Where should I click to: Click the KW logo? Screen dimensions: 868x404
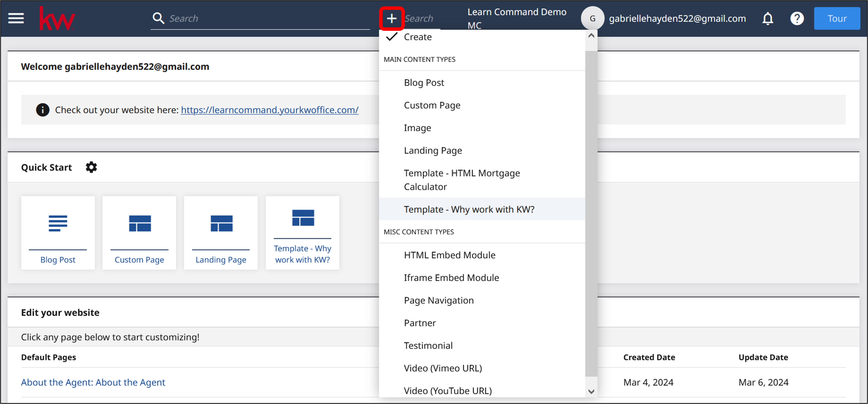coord(57,18)
